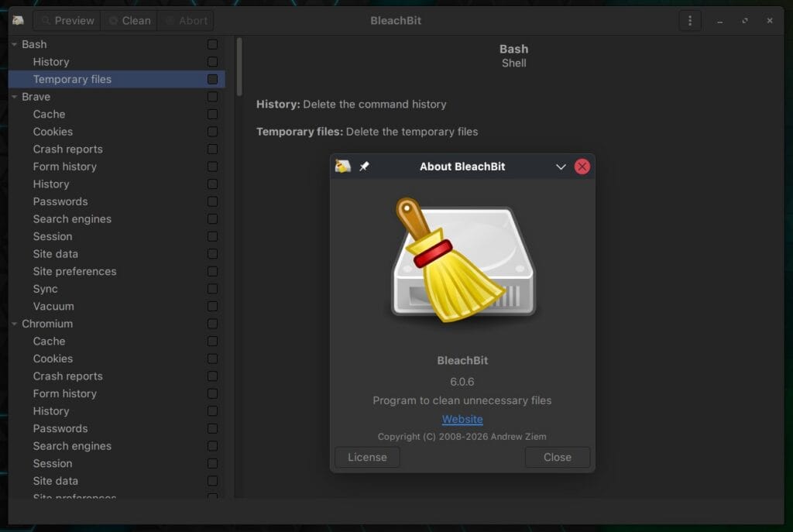This screenshot has height=532, width=793.
Task: Collapse the Chromium tree group
Action: [15, 324]
